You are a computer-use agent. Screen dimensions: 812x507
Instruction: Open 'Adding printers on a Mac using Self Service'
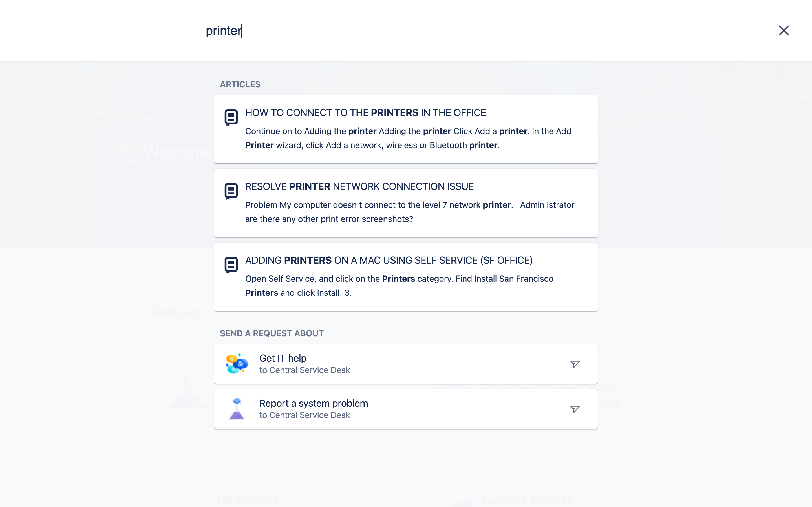point(389,260)
